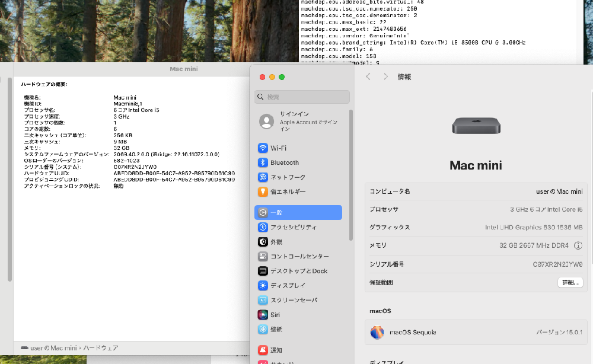Select the Wi-Fi sidebar label
Viewport: 593px width, 364px height.
point(278,148)
